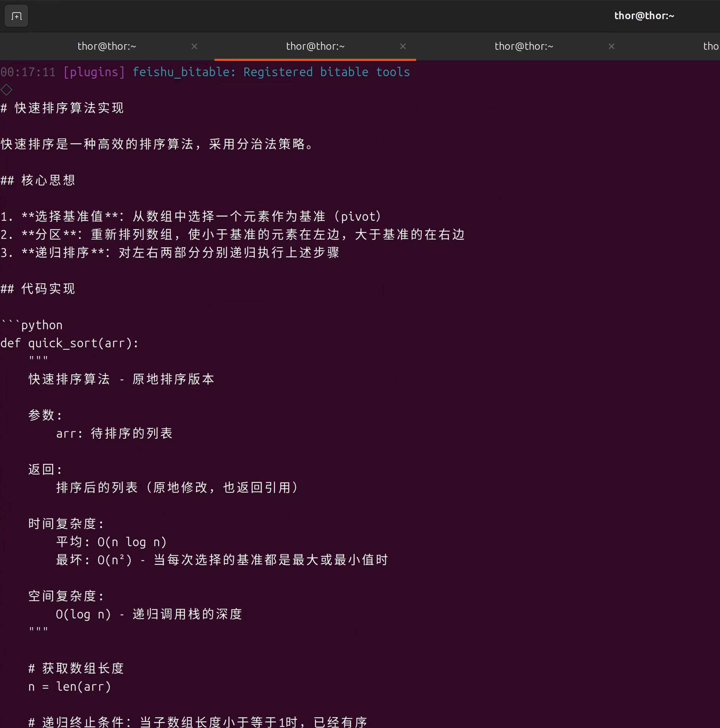
Task: Close the first terminal tab
Action: click(x=194, y=46)
